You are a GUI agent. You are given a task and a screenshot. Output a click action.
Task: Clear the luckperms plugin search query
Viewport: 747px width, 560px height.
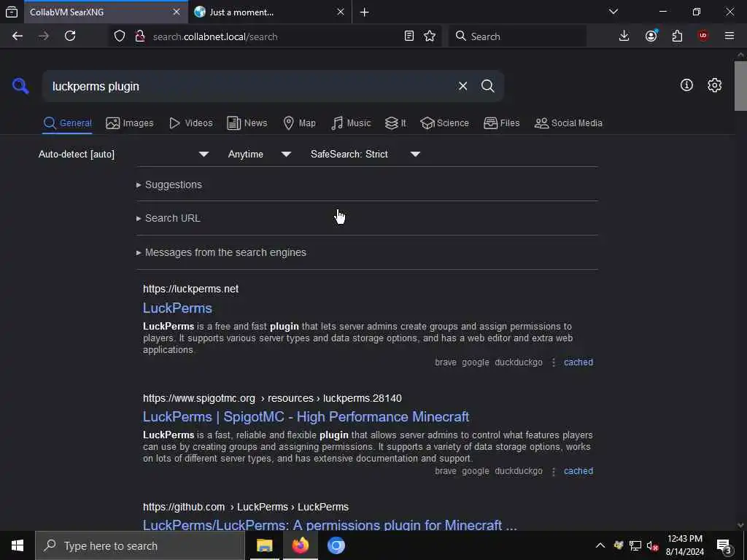click(x=462, y=86)
